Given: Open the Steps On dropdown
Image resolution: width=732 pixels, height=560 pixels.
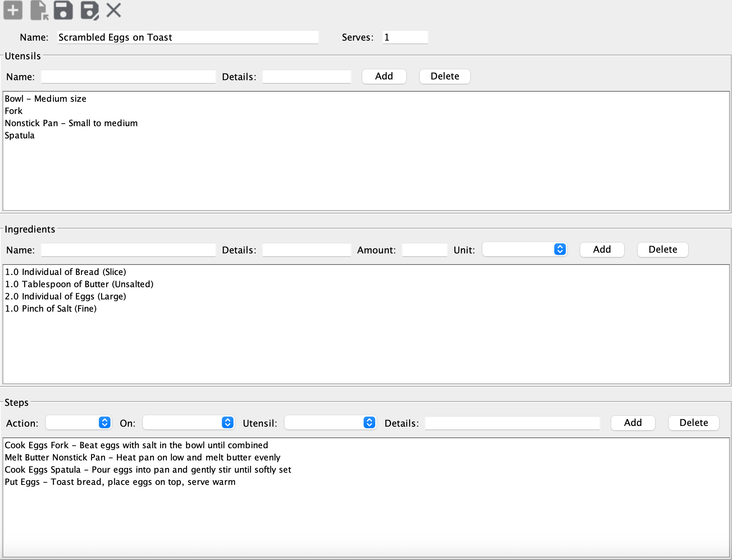Looking at the screenshot, I should tap(189, 423).
